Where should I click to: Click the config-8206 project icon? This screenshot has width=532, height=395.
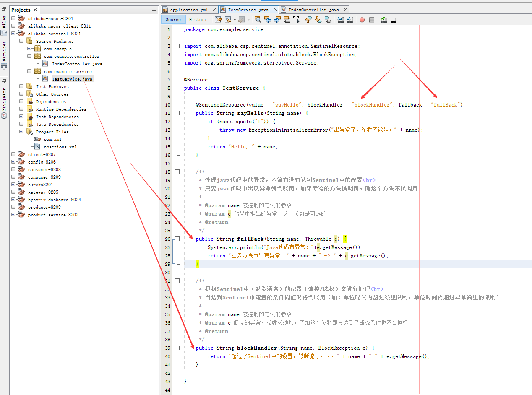pyautogui.click(x=21, y=162)
